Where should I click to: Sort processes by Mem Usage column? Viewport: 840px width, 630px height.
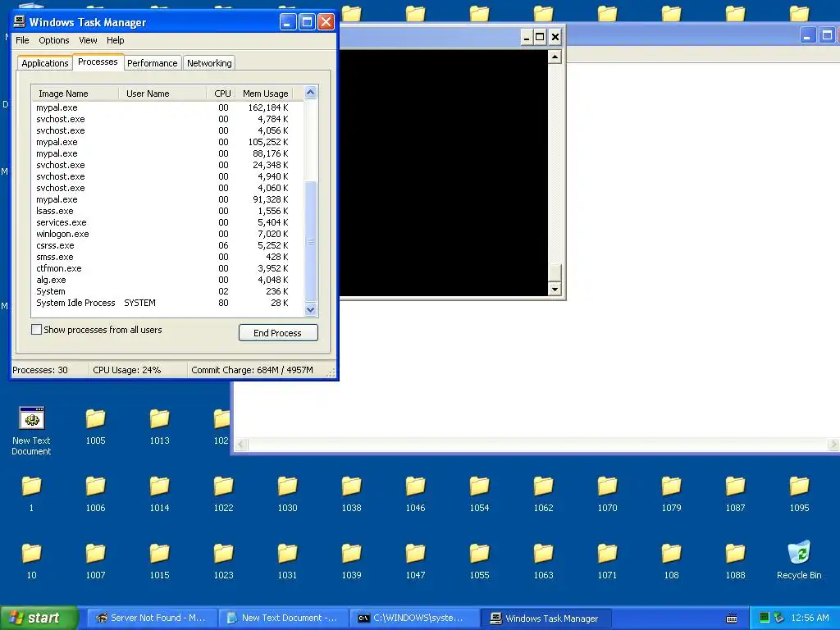click(265, 94)
